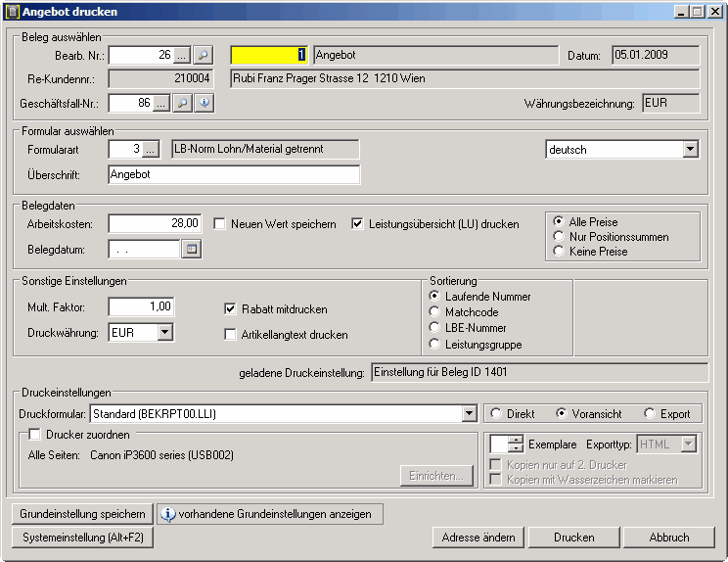Select Nur Positionssummen price option
728x562 pixels.
pyautogui.click(x=560, y=237)
